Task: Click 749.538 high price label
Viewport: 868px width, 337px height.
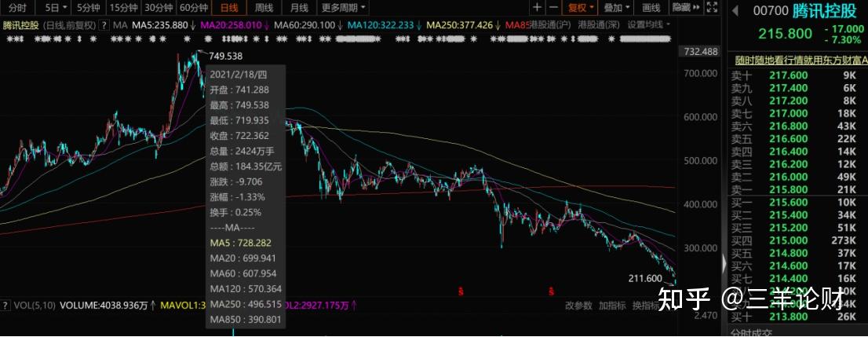Action: [x=226, y=56]
